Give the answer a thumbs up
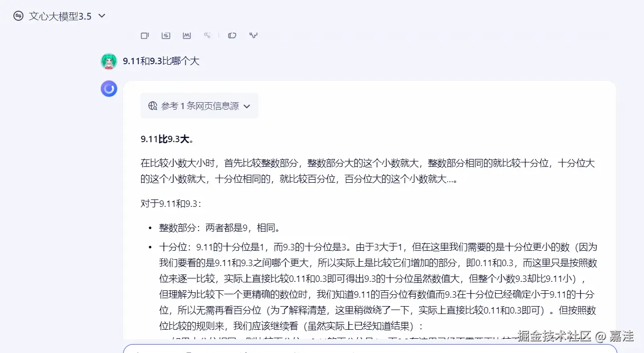The height and width of the screenshot is (353, 644). (232, 35)
